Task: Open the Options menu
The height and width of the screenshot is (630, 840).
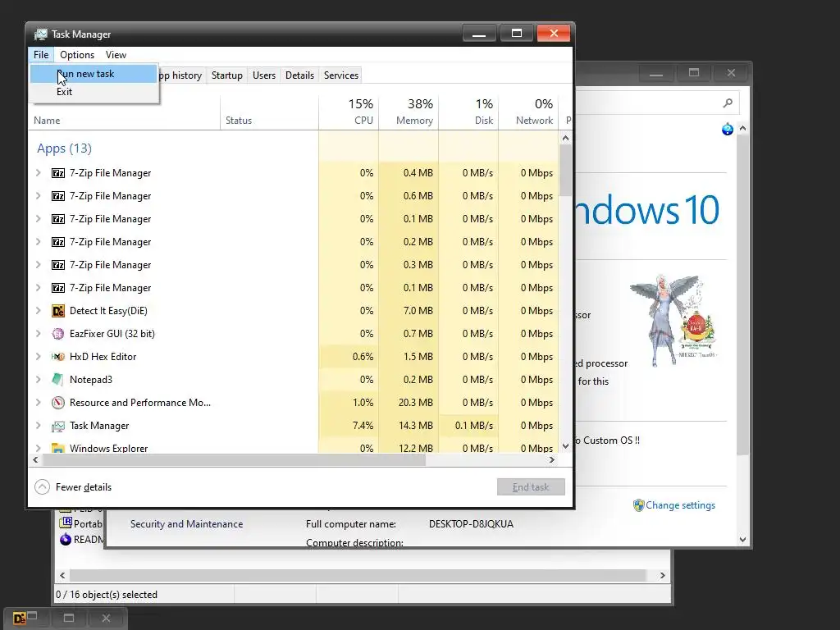Action: (77, 55)
